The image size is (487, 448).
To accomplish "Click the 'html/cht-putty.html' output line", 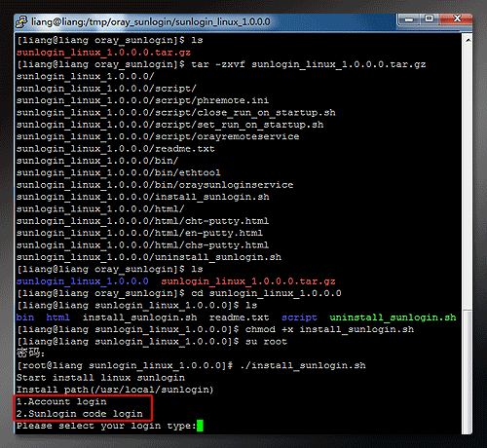I will [x=142, y=221].
